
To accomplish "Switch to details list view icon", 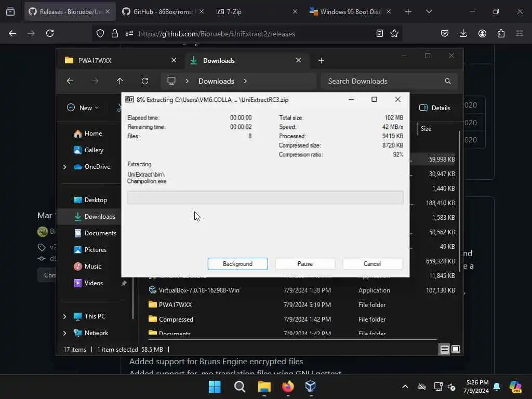I will [445, 349].
